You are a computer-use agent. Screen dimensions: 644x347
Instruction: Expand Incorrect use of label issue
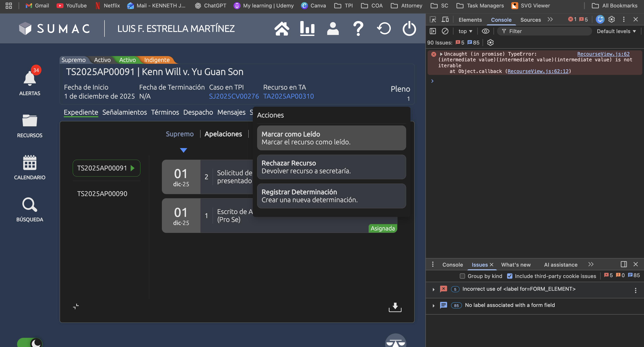point(433,289)
